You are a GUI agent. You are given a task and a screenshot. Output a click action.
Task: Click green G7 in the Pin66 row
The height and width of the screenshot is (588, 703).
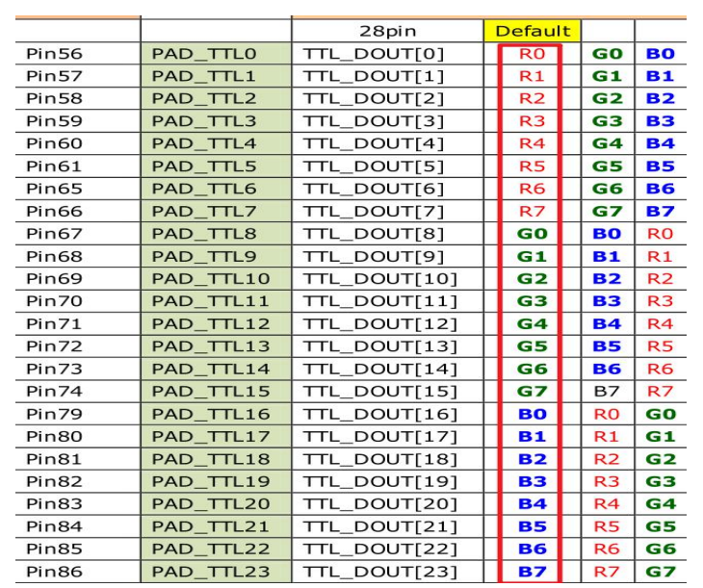[x=607, y=211]
